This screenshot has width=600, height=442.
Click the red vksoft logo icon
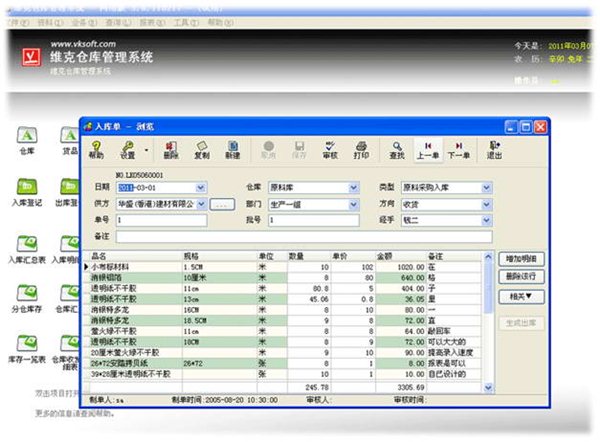coord(31,57)
